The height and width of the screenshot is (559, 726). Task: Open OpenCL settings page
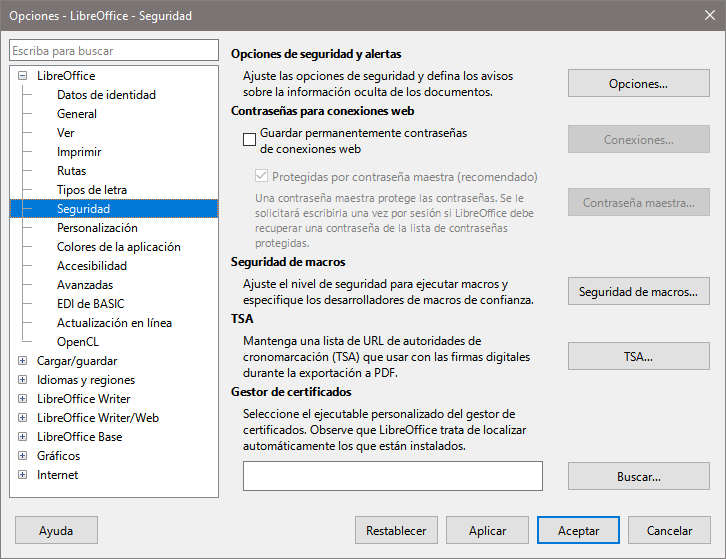[78, 342]
